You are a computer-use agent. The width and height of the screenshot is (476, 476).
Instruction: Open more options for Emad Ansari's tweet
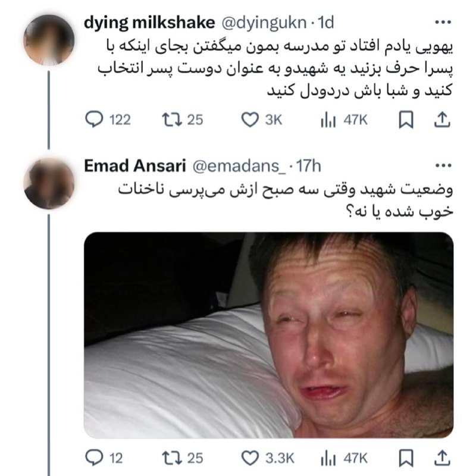tap(443, 165)
